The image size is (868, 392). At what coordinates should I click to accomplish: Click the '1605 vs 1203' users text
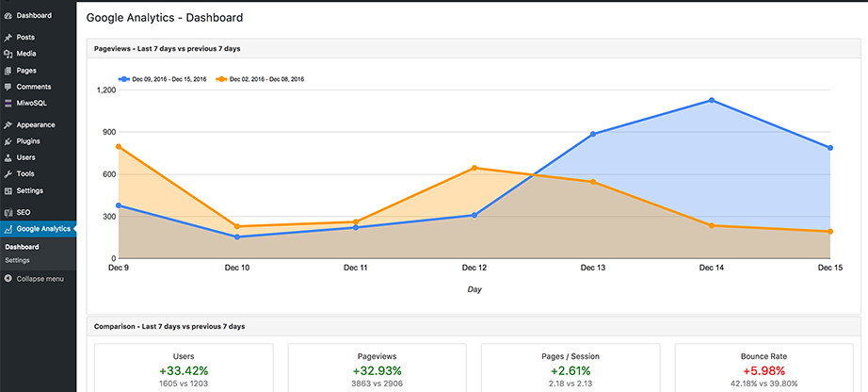click(184, 384)
